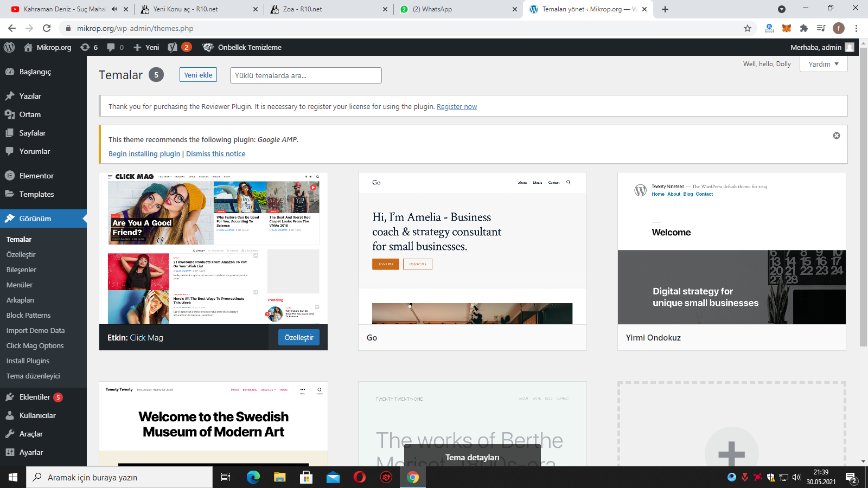Open the Yeni new-content menu
Image resolution: width=868 pixels, height=488 pixels.
146,47
